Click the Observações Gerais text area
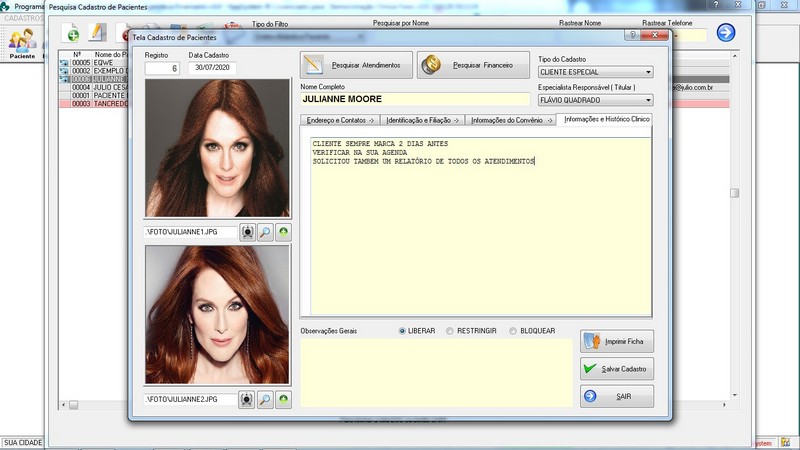Image resolution: width=800 pixels, height=450 pixels. [437, 373]
